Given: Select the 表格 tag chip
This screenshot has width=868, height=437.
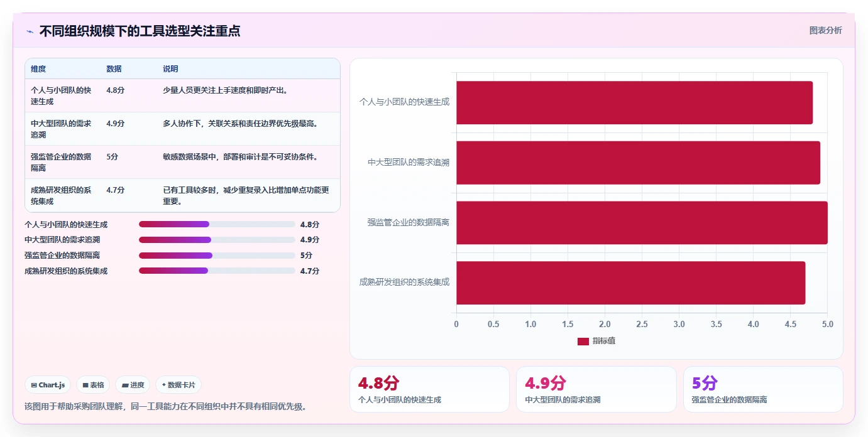Looking at the screenshot, I should [93, 385].
